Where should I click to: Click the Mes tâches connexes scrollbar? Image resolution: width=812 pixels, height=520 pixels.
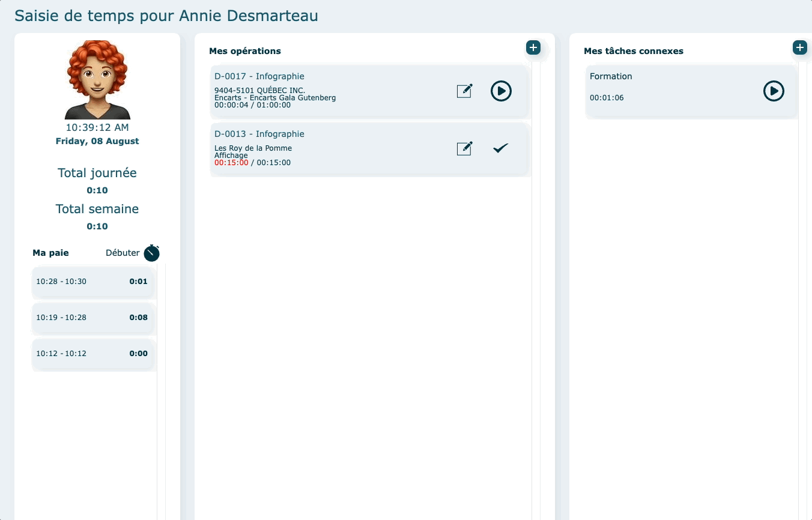[802, 300]
